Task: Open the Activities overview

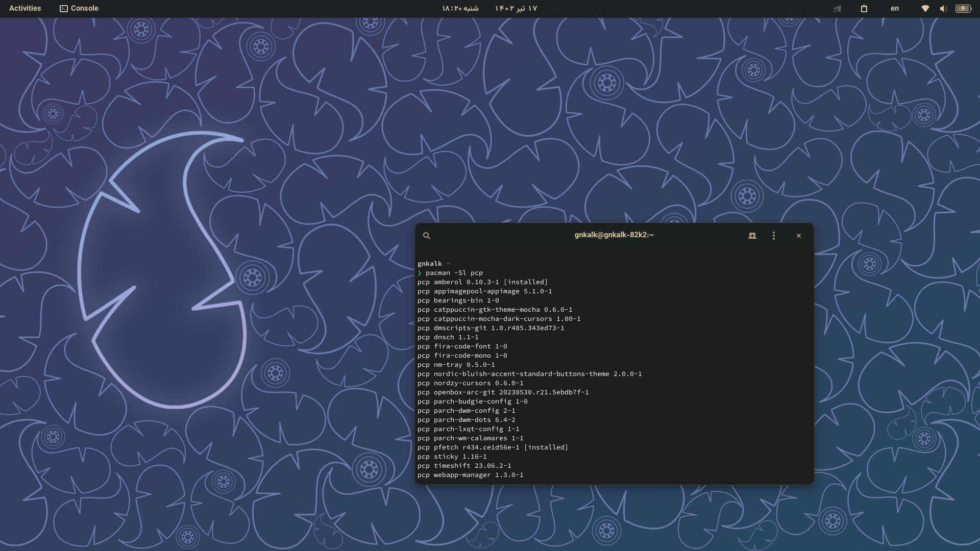Action: coord(25,9)
